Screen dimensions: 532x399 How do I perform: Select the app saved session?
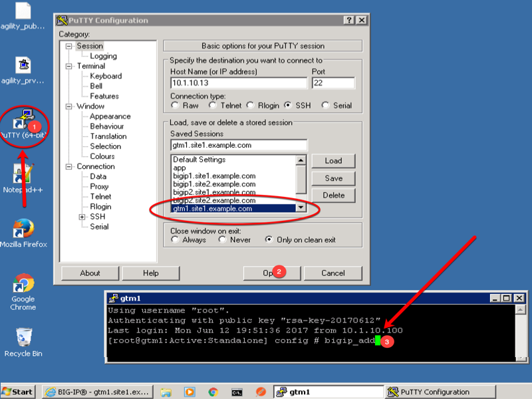pyautogui.click(x=233, y=168)
